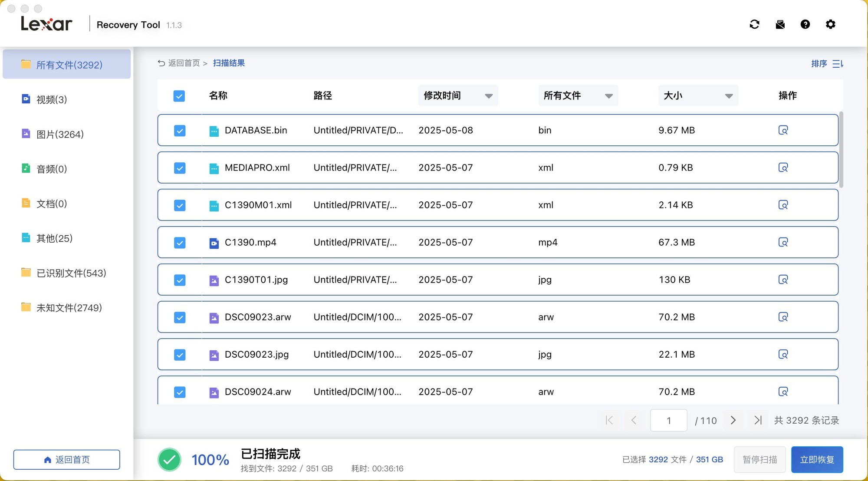Uncheck the MEDIAPRO.xml checkbox
Screen dimensions: 868x481
180,168
